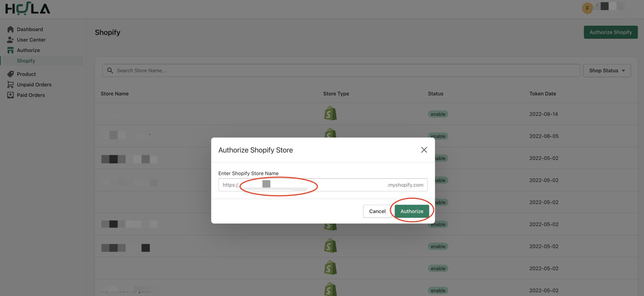Open Unpaid Orders in sidebar
This screenshot has width=644, height=296.
point(34,85)
